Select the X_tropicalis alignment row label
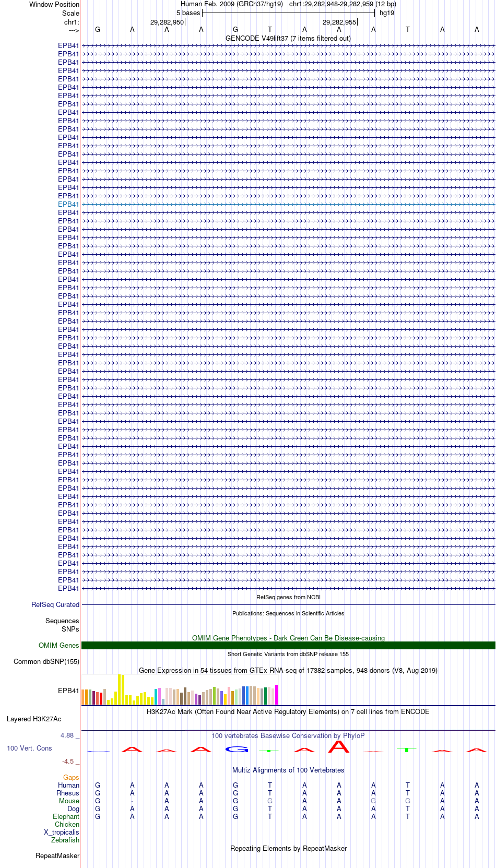Viewport: 496px width, 868px height. 62,832
